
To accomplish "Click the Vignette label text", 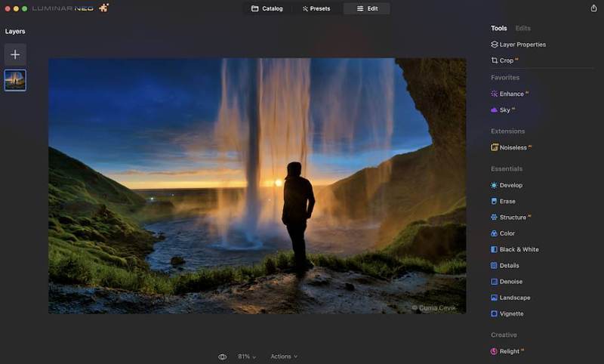I will pyautogui.click(x=512, y=314).
